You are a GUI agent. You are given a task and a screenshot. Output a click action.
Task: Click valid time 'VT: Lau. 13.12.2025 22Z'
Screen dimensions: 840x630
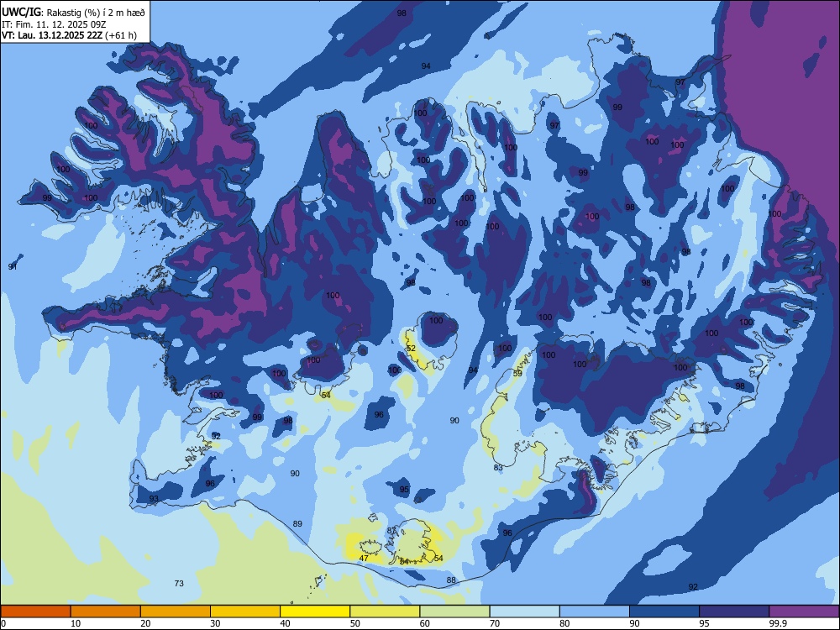pos(52,35)
